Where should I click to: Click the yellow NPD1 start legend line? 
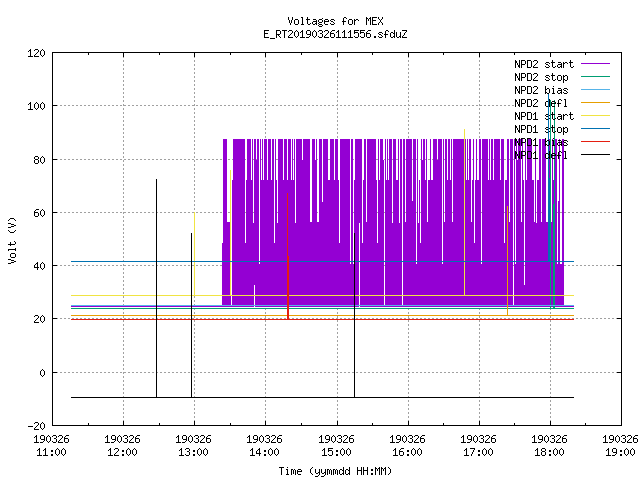pyautogui.click(x=595, y=116)
